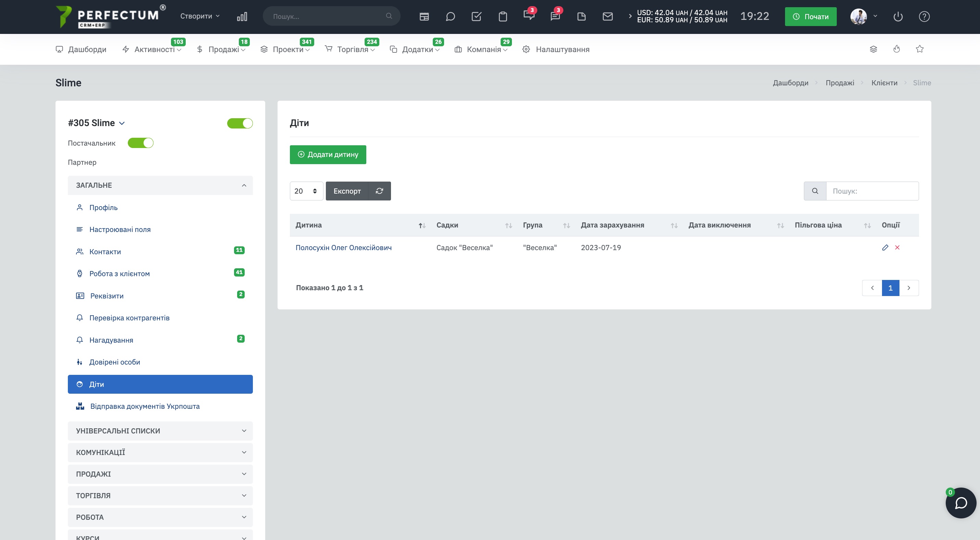Image resolution: width=980 pixels, height=540 pixels.
Task: Open Реквізити sidebar item
Action: (x=160, y=296)
